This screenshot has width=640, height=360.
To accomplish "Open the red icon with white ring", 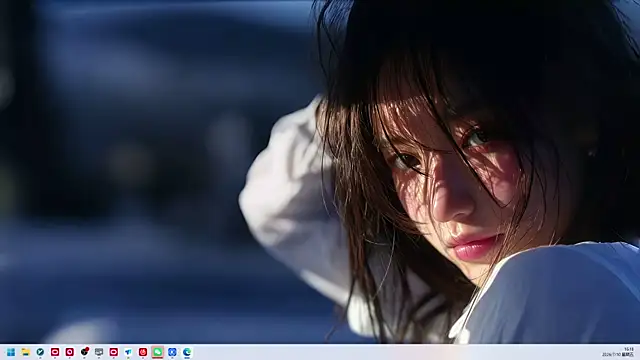I will coord(70,352).
